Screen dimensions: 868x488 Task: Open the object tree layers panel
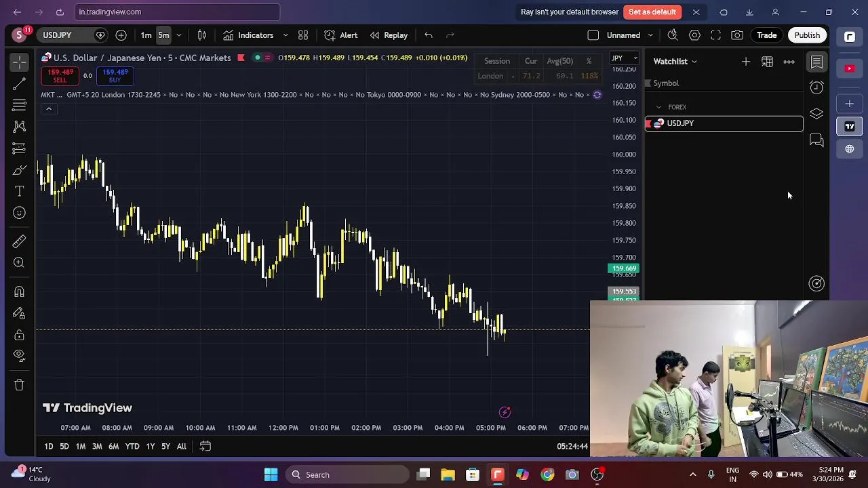point(816,114)
